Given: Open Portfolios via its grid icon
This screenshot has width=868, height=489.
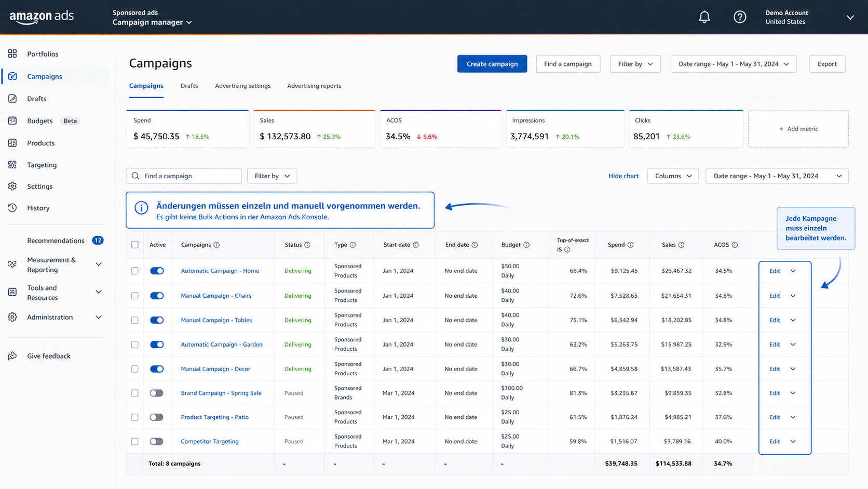Looking at the screenshot, I should (x=12, y=54).
